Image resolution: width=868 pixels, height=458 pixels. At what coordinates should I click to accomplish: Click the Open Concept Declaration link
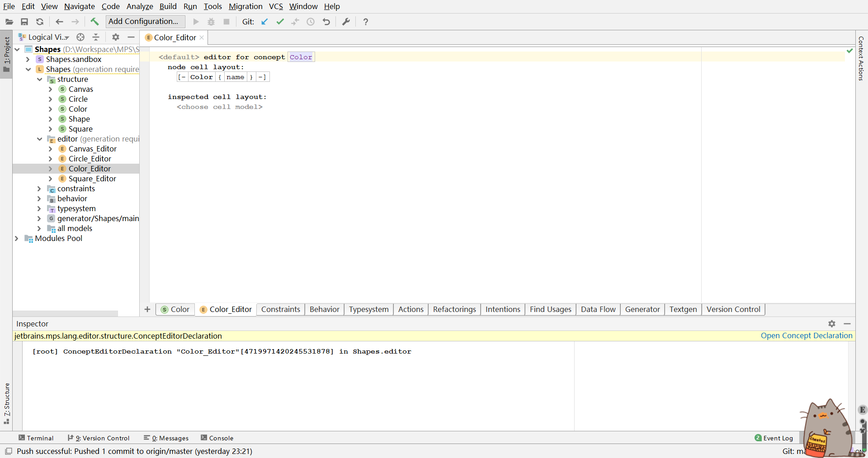806,336
